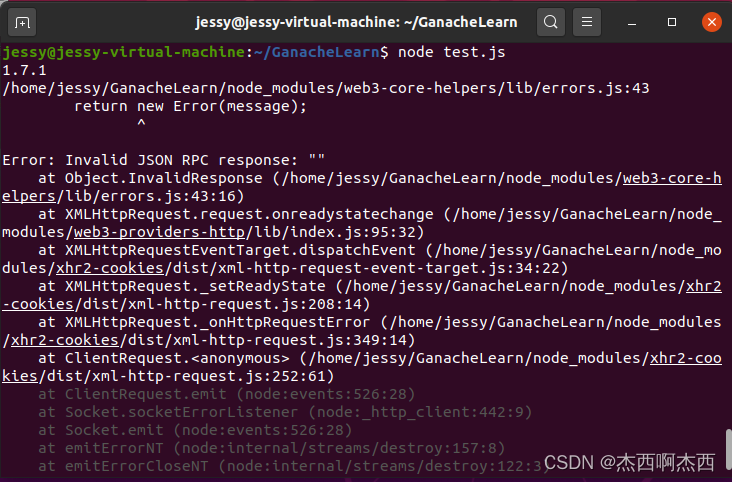Viewport: 732px width, 482px height.
Task: Click the 'node test.js' command text
Action: pos(451,52)
